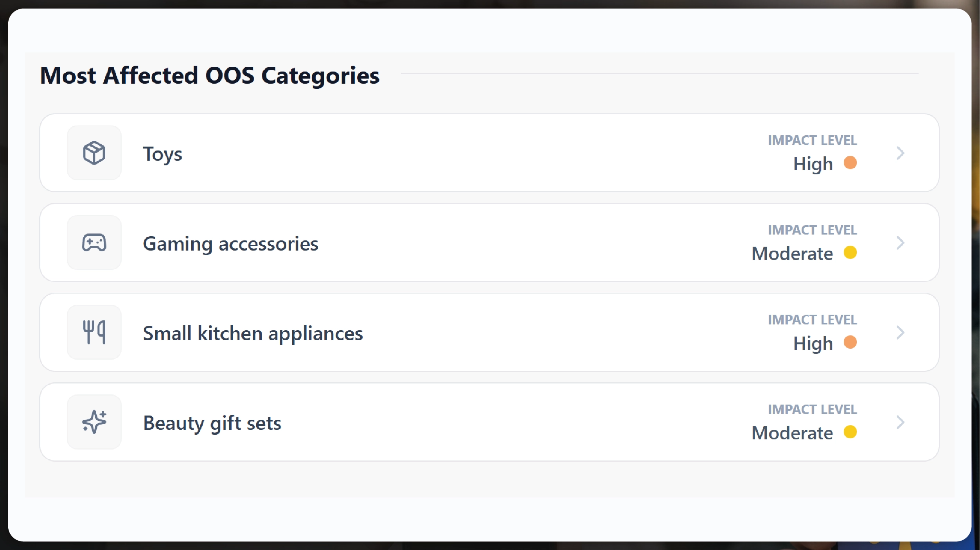Click the High impact text for Toys

pos(813,164)
